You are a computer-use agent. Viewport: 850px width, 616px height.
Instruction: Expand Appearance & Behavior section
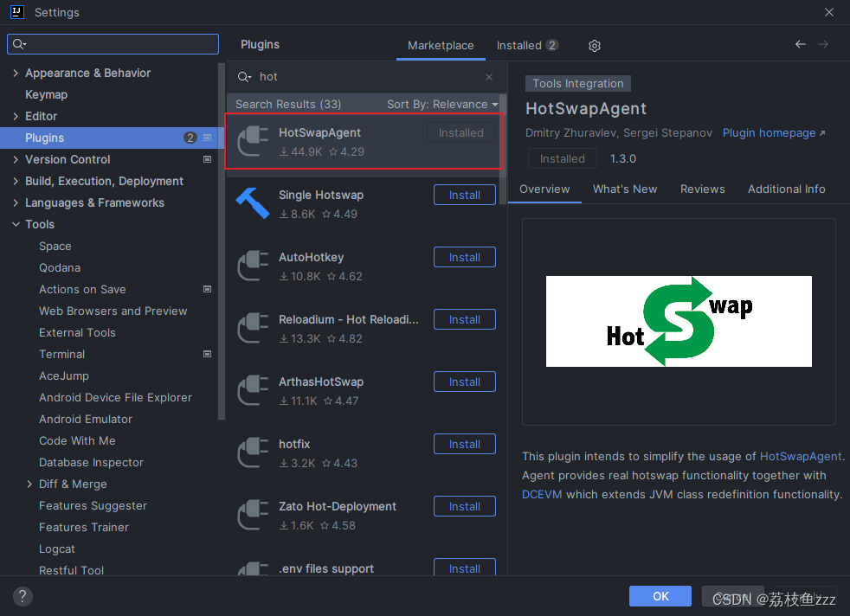[16, 73]
